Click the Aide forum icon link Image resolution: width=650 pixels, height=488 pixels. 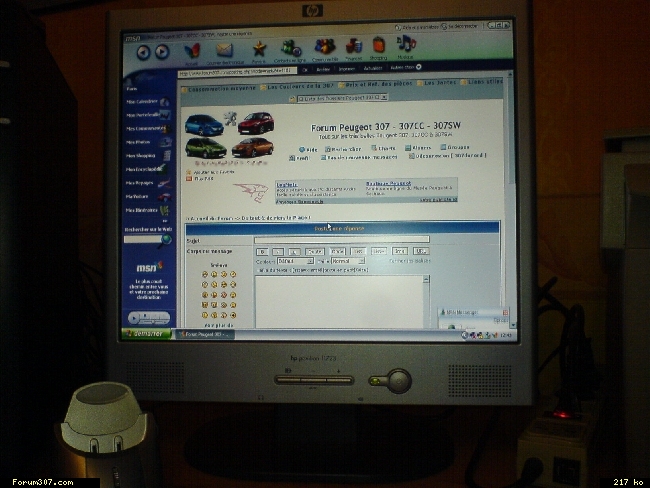pos(308,150)
